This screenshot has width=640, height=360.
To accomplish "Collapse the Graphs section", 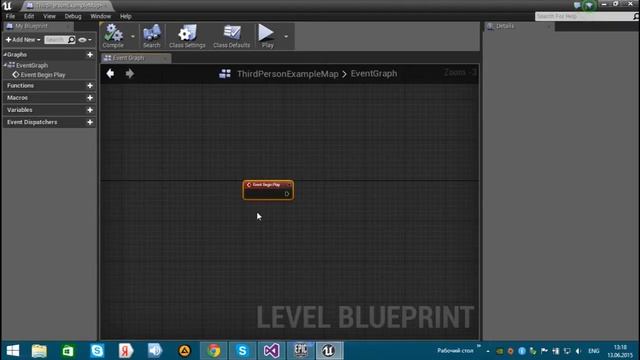I will [x=5, y=54].
